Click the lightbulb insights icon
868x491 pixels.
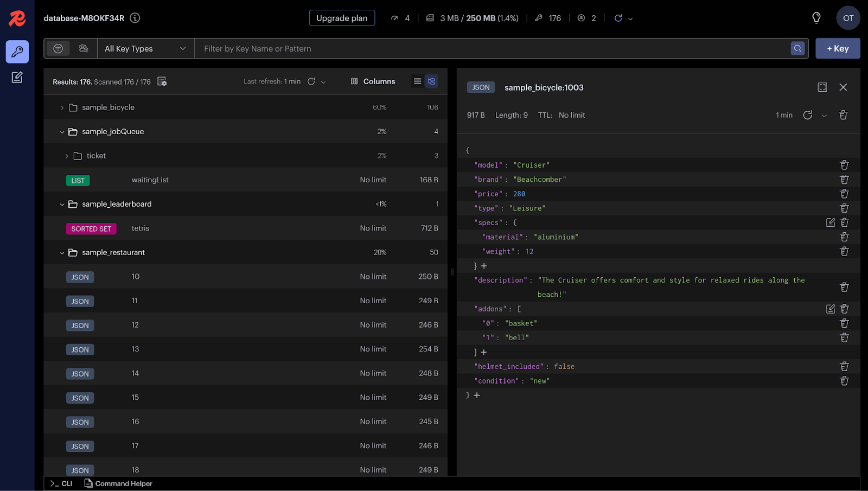click(x=816, y=18)
